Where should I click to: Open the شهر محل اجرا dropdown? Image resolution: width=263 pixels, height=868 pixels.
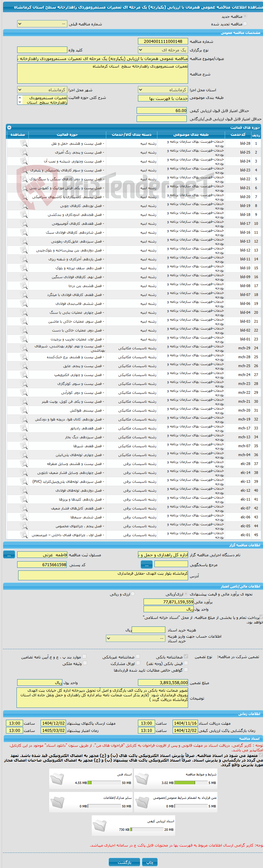pyautogui.click(x=42, y=90)
